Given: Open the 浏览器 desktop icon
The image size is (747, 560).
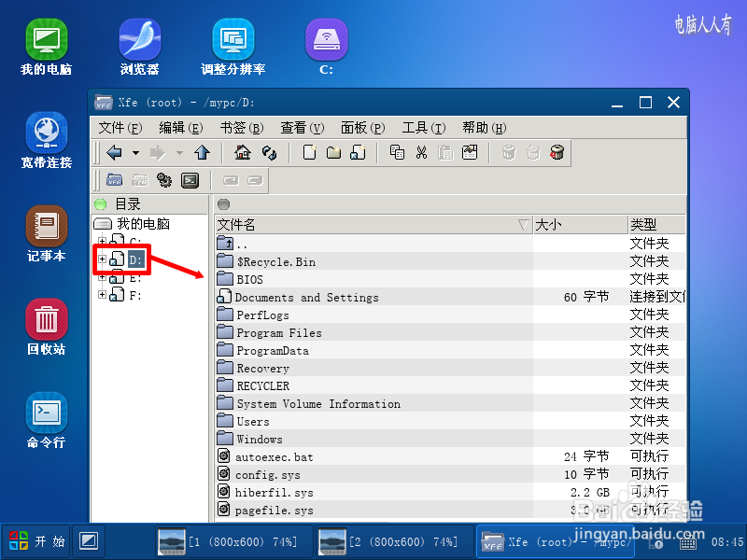Looking at the screenshot, I should click(139, 48).
